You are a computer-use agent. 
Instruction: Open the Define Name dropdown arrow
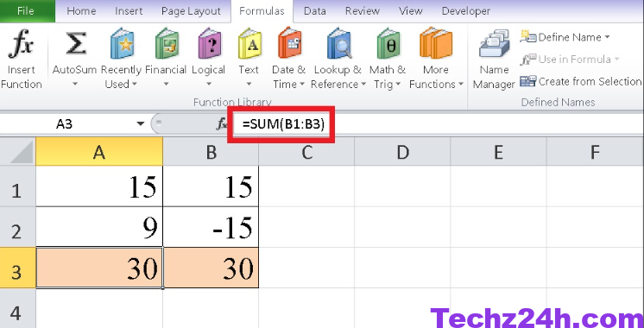[x=607, y=37]
